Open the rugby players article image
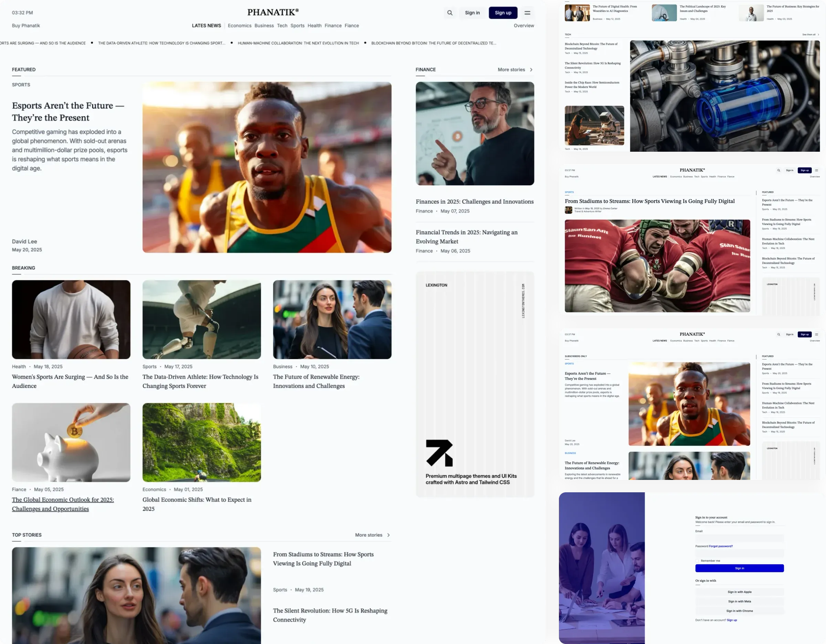 (x=657, y=266)
